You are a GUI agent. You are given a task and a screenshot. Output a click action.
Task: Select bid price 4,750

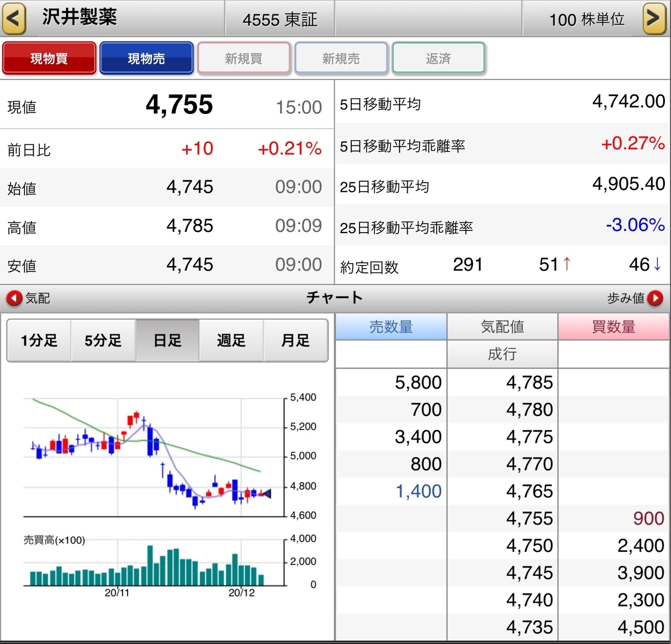[530, 546]
